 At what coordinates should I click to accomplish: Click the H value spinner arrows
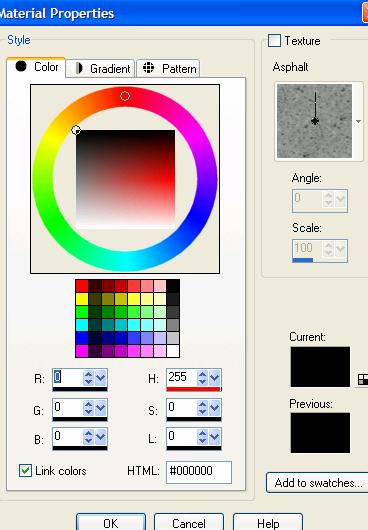coord(202,377)
